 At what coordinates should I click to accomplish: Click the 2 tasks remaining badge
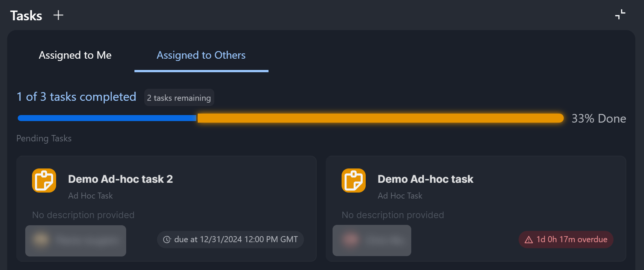pos(179,98)
